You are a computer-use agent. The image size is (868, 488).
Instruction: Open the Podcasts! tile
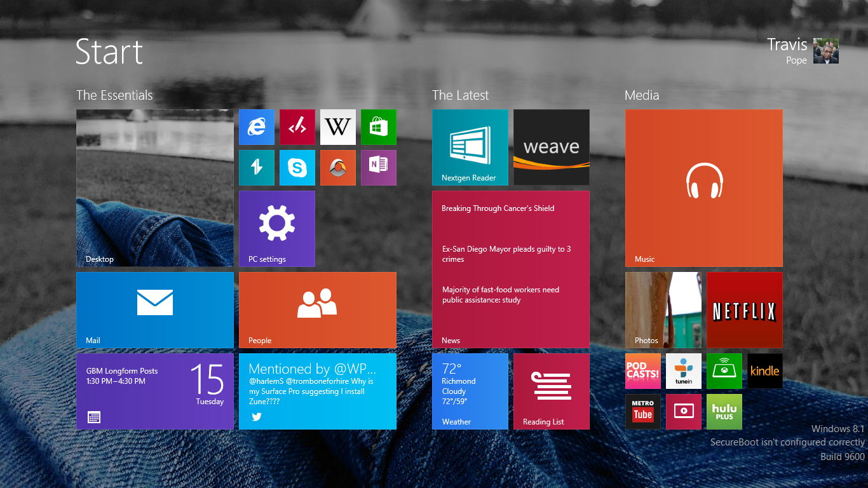(643, 371)
